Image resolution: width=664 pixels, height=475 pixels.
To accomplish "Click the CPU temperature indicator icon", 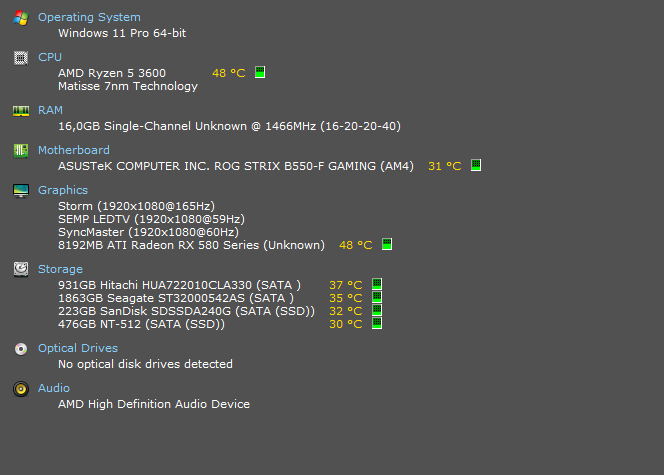I will click(260, 72).
